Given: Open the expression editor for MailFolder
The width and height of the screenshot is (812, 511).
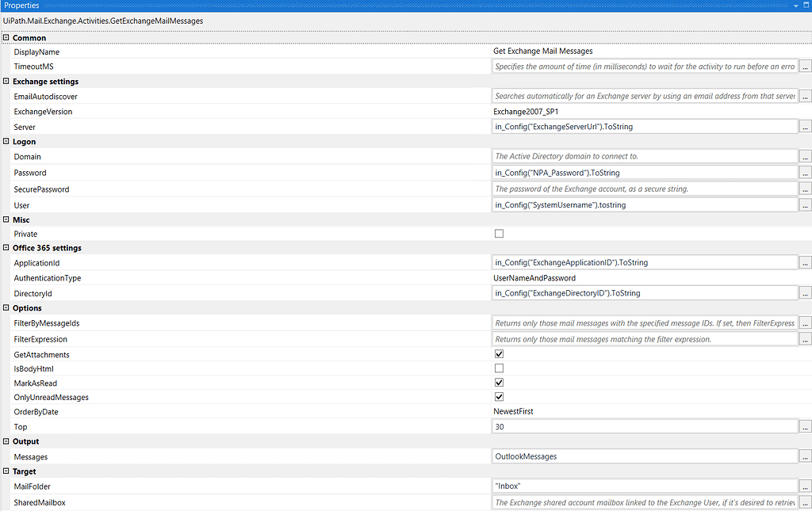Looking at the screenshot, I should 806,486.
